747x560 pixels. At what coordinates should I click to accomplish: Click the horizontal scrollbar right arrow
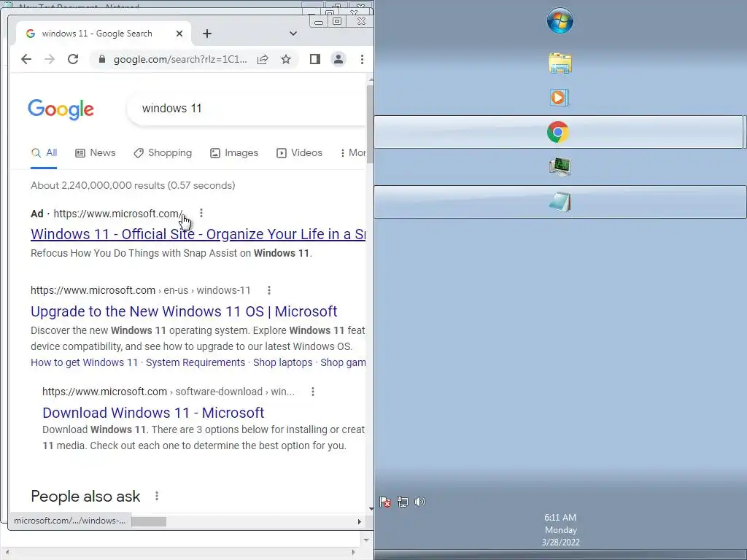359,521
